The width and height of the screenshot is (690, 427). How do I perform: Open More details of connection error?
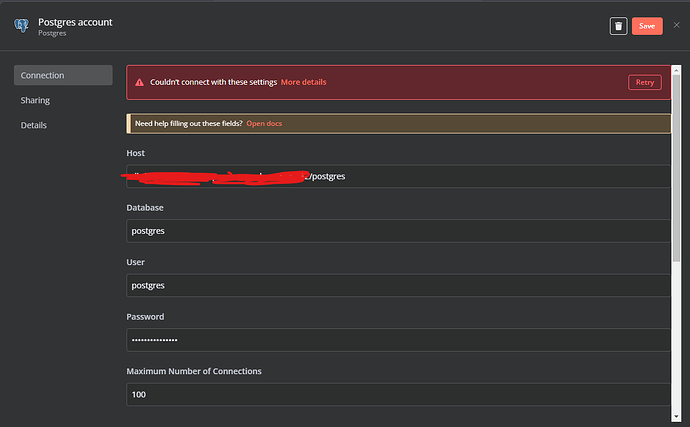(304, 82)
